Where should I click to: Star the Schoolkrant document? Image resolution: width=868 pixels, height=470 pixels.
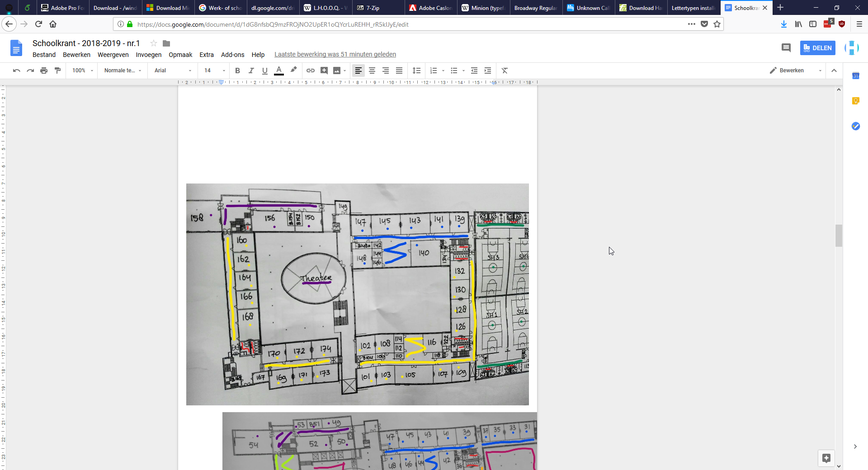pos(154,43)
